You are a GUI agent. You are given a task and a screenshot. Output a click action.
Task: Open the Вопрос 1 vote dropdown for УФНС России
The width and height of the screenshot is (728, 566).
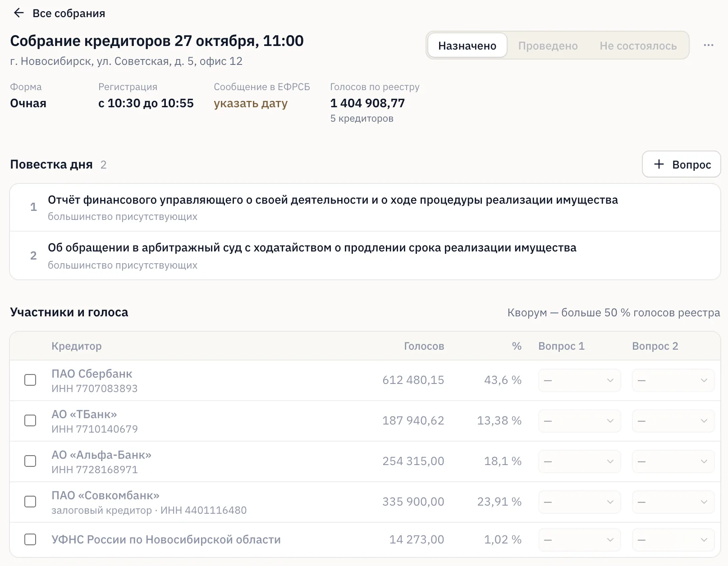(x=579, y=540)
